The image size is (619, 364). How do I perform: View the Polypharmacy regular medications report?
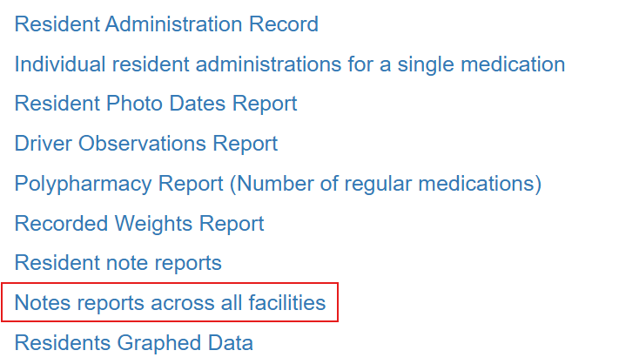pyautogui.click(x=278, y=184)
